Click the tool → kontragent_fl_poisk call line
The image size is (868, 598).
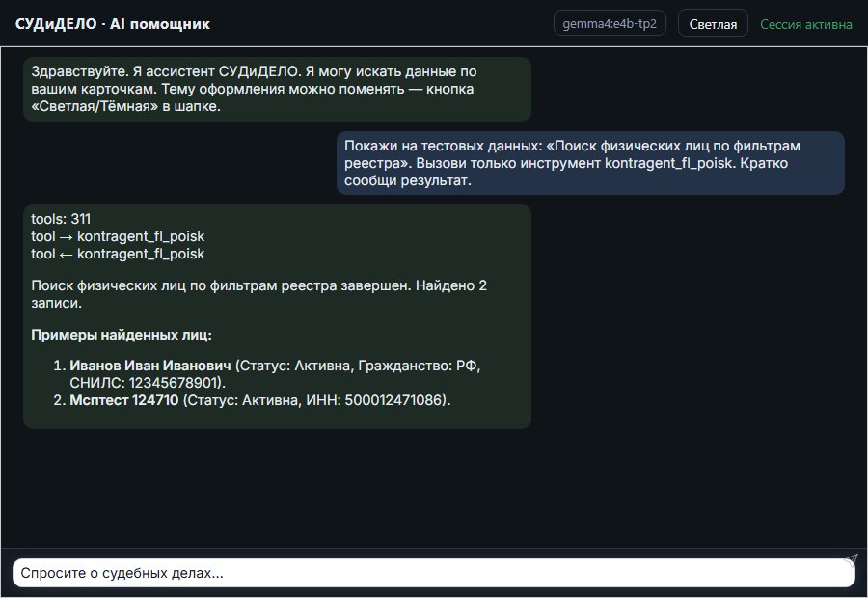pos(118,236)
